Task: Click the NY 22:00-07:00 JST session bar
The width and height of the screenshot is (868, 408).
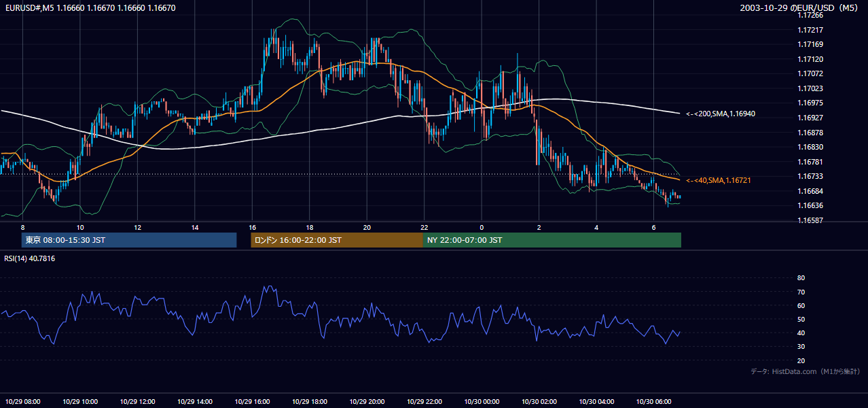Action: 552,240
